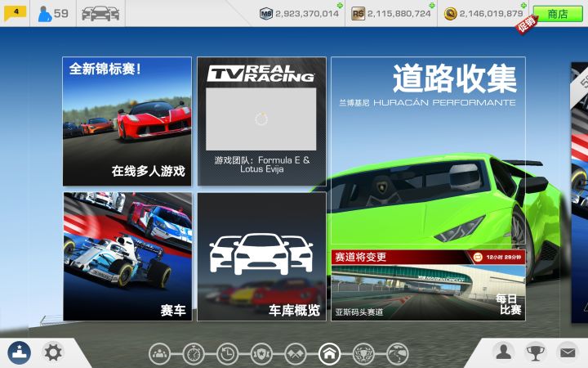The image size is (588, 368).
Task: Click the 全新锦标赛! heading text
Action: (x=105, y=69)
